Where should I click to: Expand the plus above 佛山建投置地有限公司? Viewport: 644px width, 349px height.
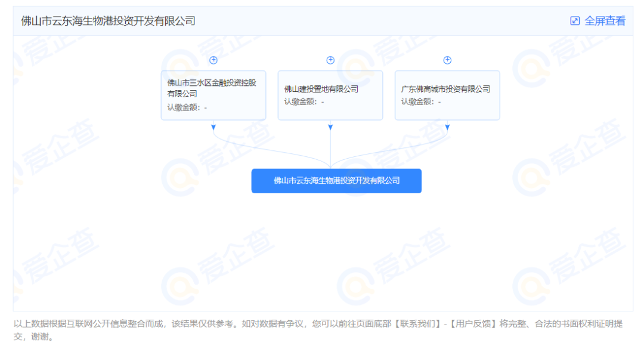coord(330,60)
